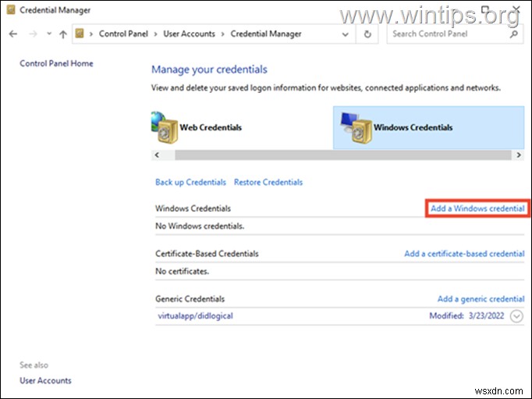532x399 pixels.
Task: Click the horizontal scrollbar thumb
Action: [x=343, y=155]
